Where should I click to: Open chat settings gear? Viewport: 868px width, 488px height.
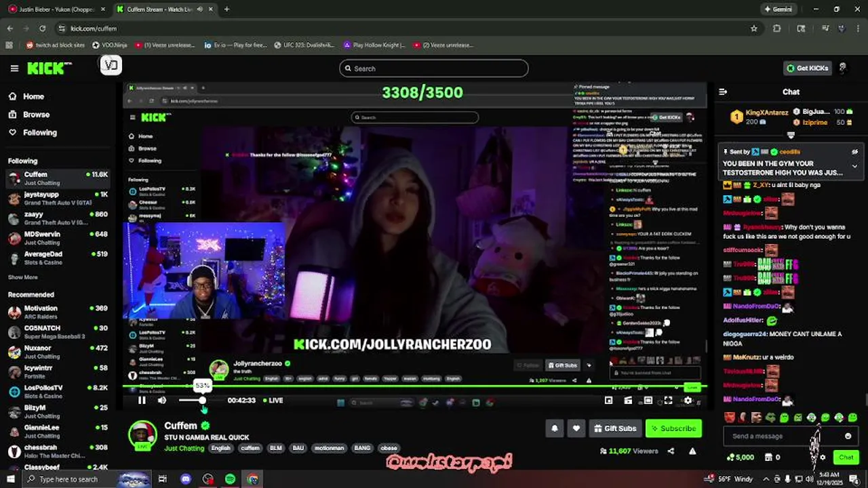823,457
